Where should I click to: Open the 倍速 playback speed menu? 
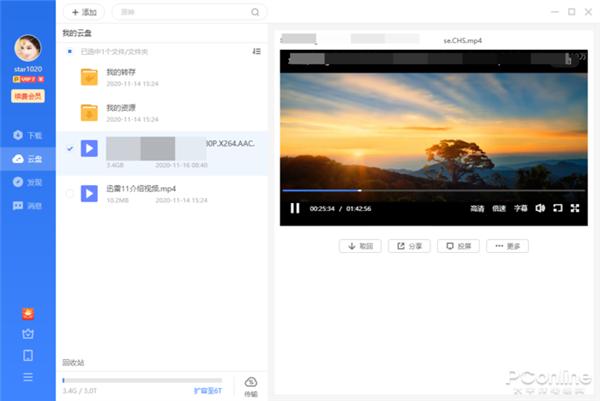(499, 209)
